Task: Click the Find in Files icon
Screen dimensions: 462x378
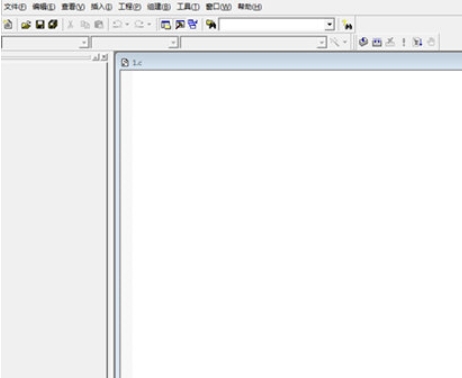Action: click(x=211, y=24)
